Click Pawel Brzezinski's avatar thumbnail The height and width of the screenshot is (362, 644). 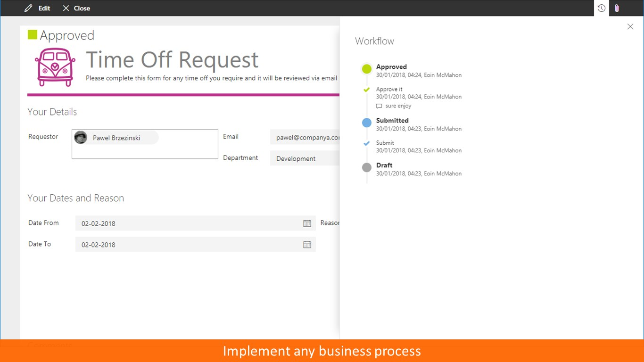click(x=81, y=137)
